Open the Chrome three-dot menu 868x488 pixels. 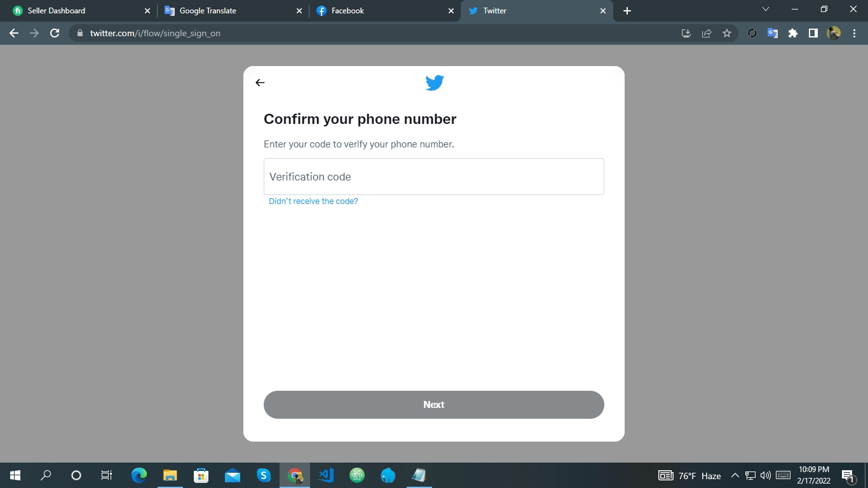click(853, 33)
